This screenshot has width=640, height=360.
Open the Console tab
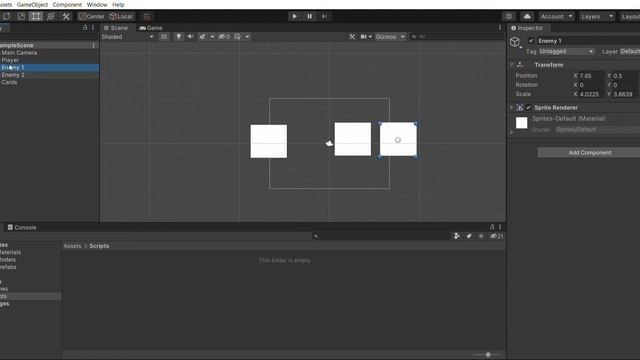(x=22, y=227)
